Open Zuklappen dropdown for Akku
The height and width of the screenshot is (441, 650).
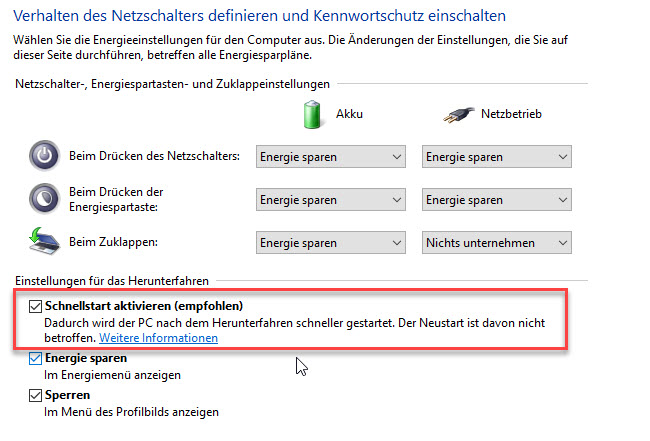[x=331, y=242]
